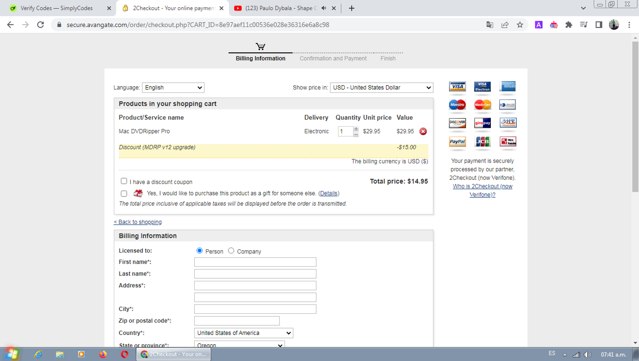
Task: Open the State or province dropdown
Action: pos(239,345)
